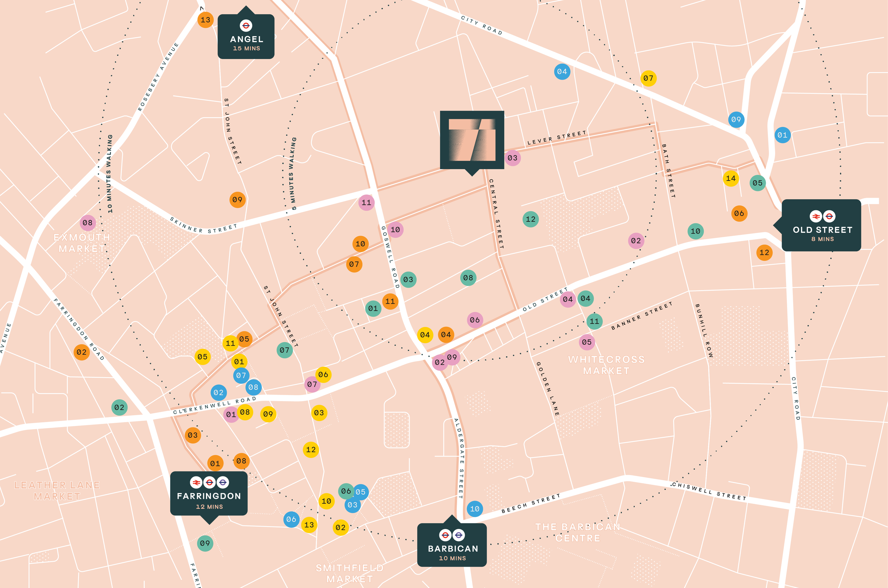Click the orange 03 marker
The width and height of the screenshot is (888, 588).
point(193,435)
